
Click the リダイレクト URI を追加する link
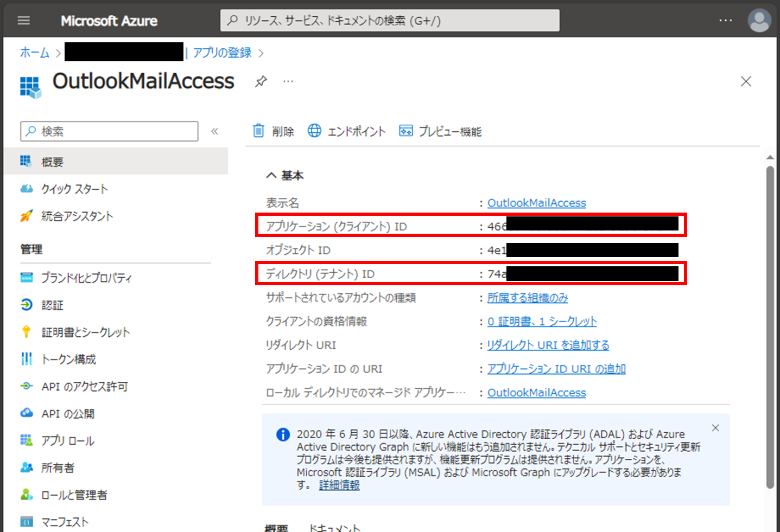(x=548, y=345)
